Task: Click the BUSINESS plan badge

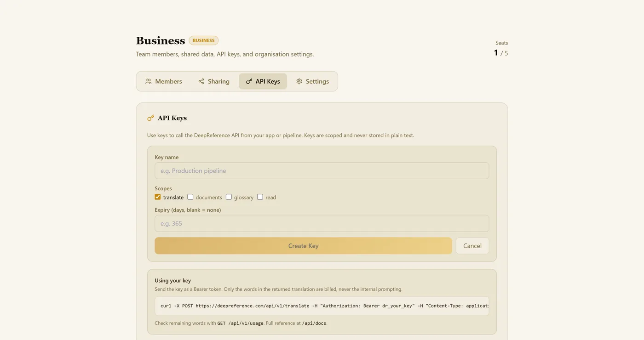Action: click(x=204, y=40)
